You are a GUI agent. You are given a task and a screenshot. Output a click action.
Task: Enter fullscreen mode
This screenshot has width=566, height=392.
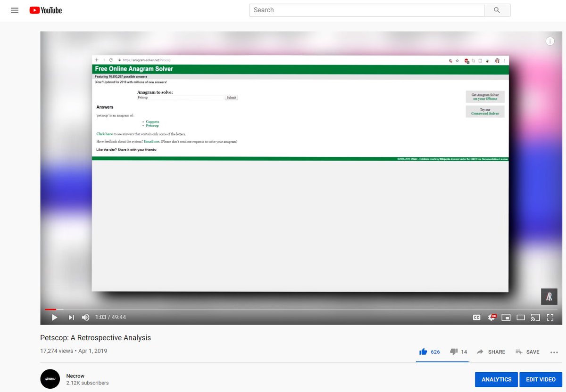click(550, 317)
